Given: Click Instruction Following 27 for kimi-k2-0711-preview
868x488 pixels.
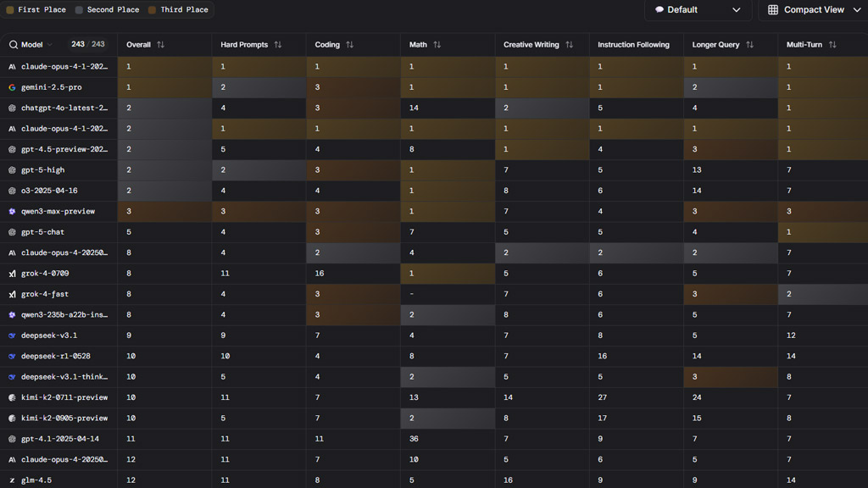Looking at the screenshot, I should 603,398.
